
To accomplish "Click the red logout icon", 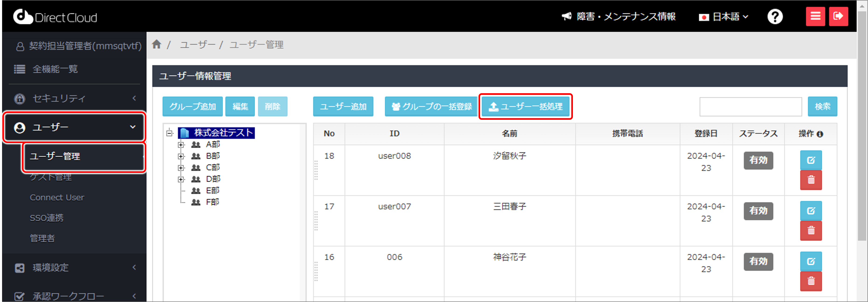I will tap(838, 16).
